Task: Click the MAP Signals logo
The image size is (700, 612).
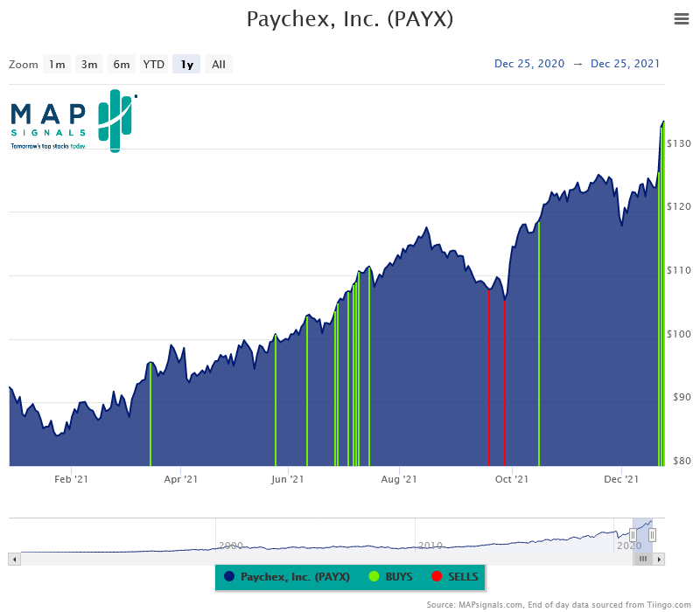Action: 73,121
